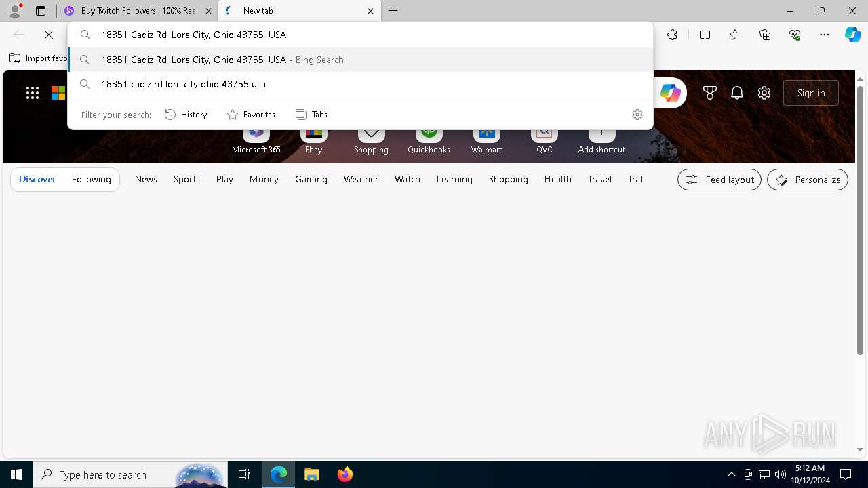Image resolution: width=868 pixels, height=488 pixels.
Task: Open the Edge profile icon
Action: [15, 11]
